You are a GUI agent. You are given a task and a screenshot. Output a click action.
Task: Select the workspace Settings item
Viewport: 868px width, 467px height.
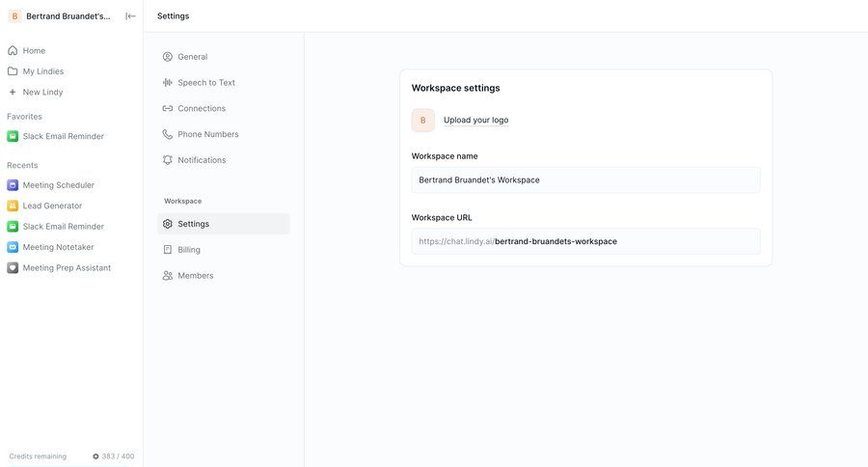click(224, 224)
